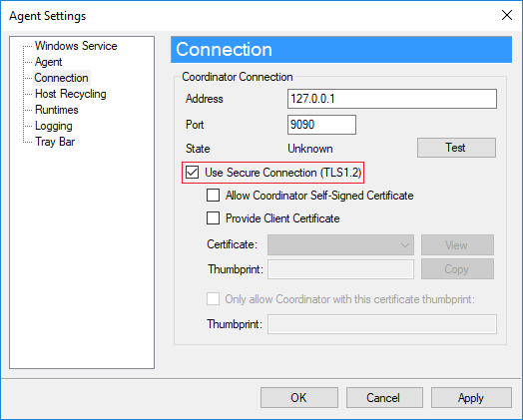Select Agent in the settings tree
This screenshot has width=523, height=420.
click(48, 62)
